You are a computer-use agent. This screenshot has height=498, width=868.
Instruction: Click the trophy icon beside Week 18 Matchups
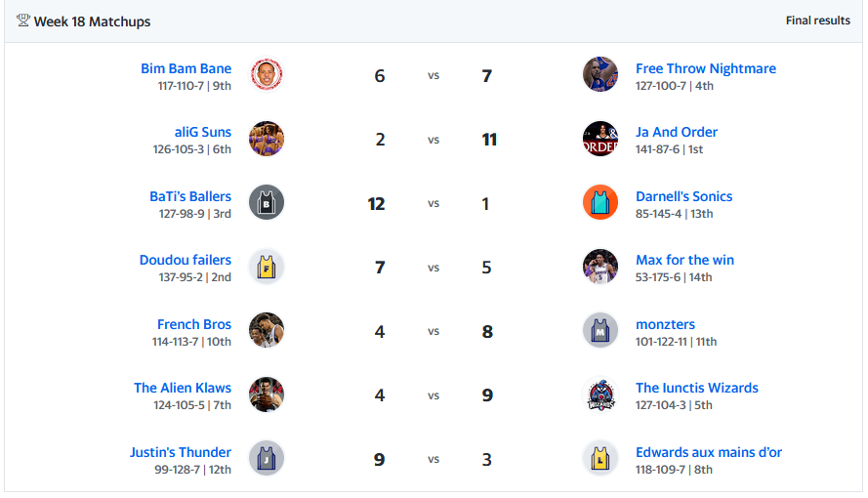(22, 21)
